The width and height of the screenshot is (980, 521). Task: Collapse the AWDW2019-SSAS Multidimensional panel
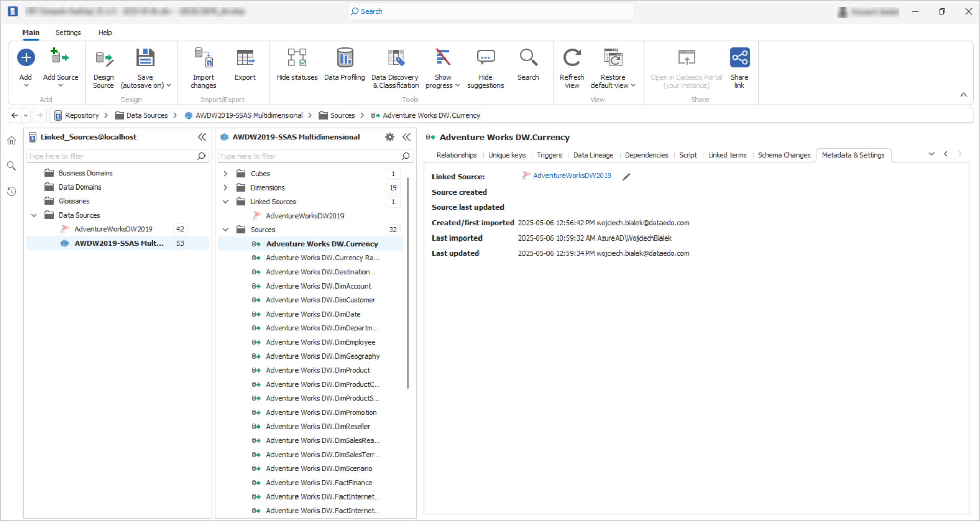(406, 137)
